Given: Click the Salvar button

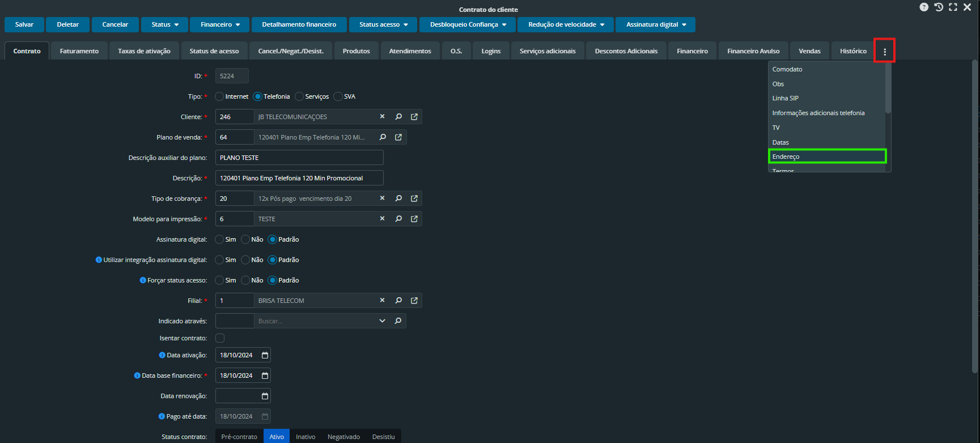Looking at the screenshot, I should click(24, 24).
